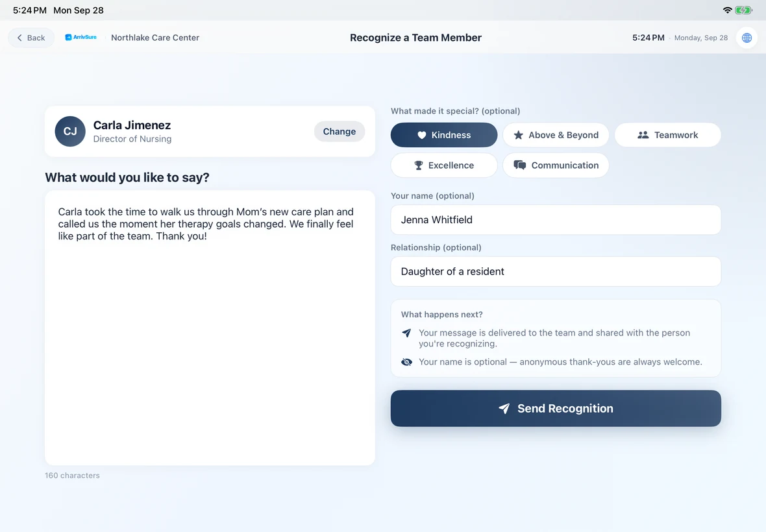
Task: Click the Northlake Care Center name
Action: (155, 38)
